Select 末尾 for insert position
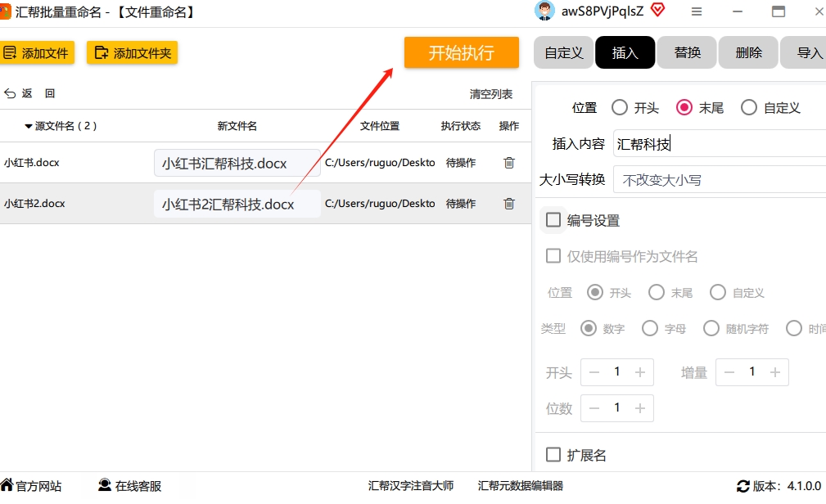Image resolution: width=826 pixels, height=504 pixels. pos(684,108)
